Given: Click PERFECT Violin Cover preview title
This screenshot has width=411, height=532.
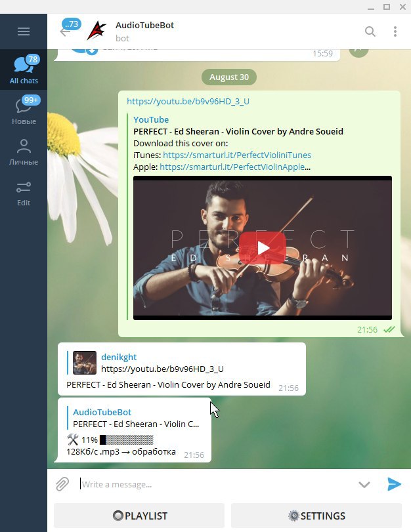Looking at the screenshot, I should tap(238, 131).
